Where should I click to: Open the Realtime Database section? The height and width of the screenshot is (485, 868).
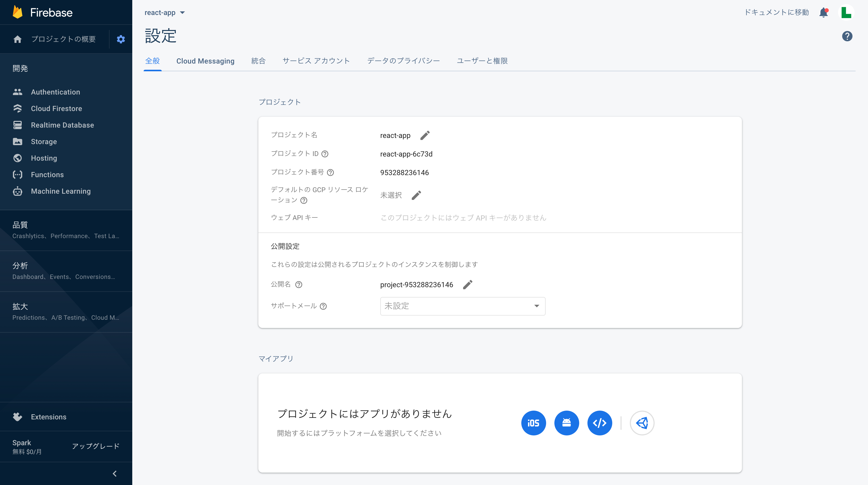click(62, 125)
